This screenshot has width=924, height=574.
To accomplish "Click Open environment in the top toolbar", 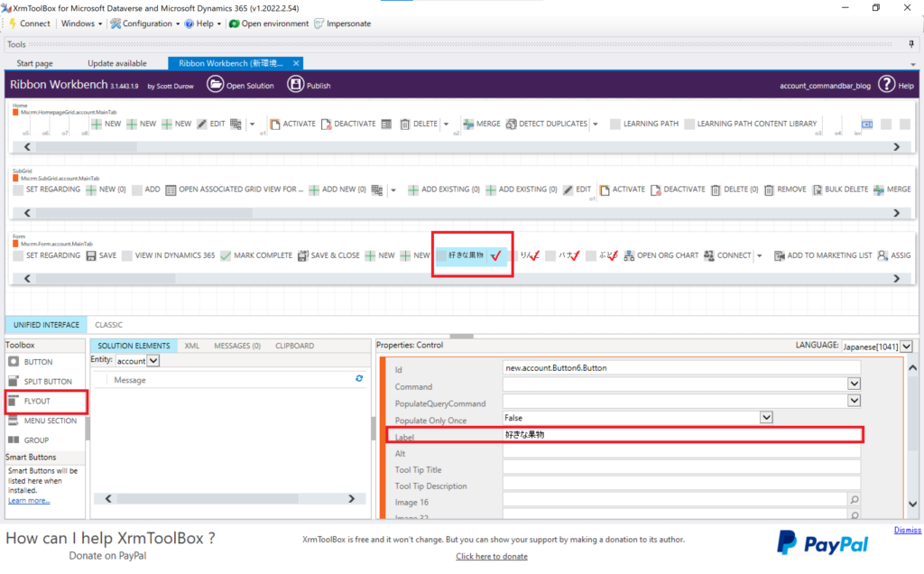I will (x=269, y=23).
